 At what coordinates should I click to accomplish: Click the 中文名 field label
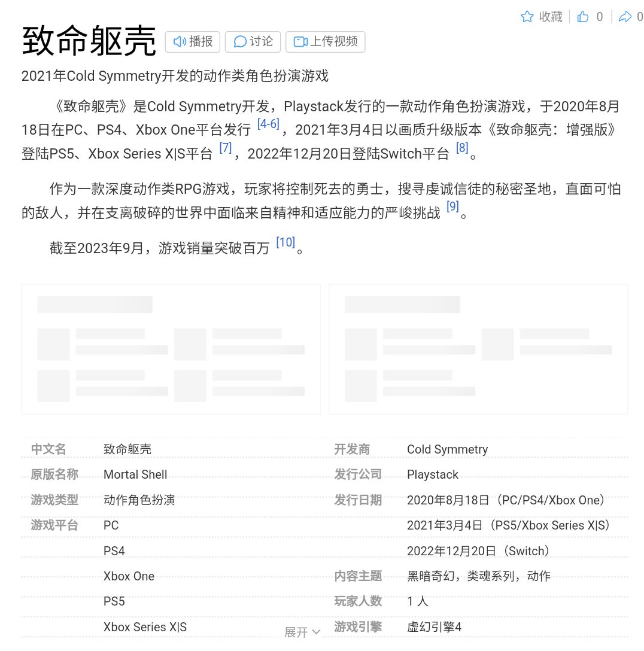coord(48,449)
